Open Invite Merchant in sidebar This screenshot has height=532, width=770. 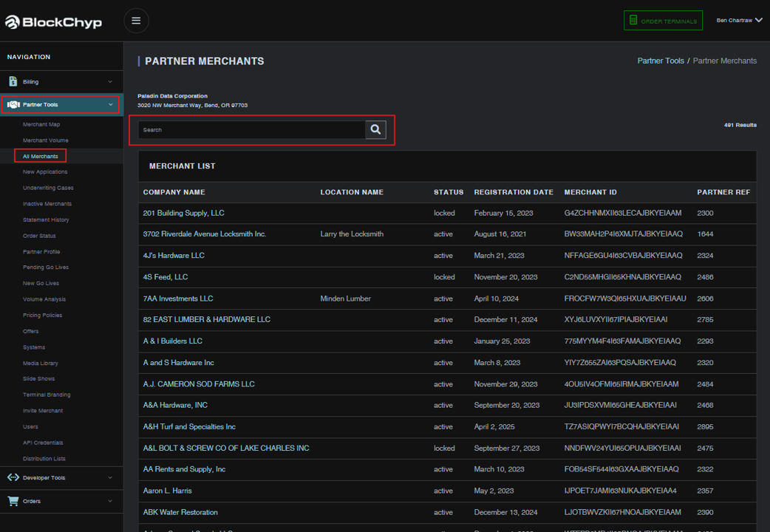(x=43, y=411)
